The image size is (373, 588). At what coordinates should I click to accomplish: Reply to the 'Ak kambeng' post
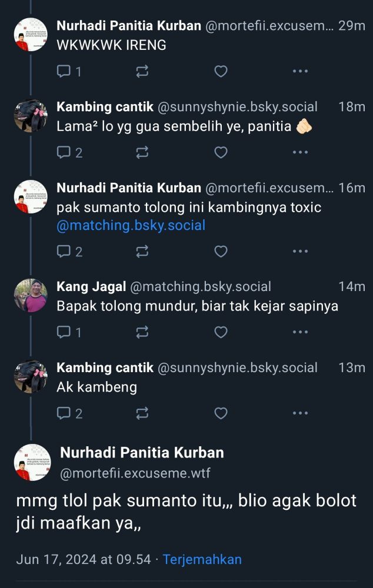[69, 413]
